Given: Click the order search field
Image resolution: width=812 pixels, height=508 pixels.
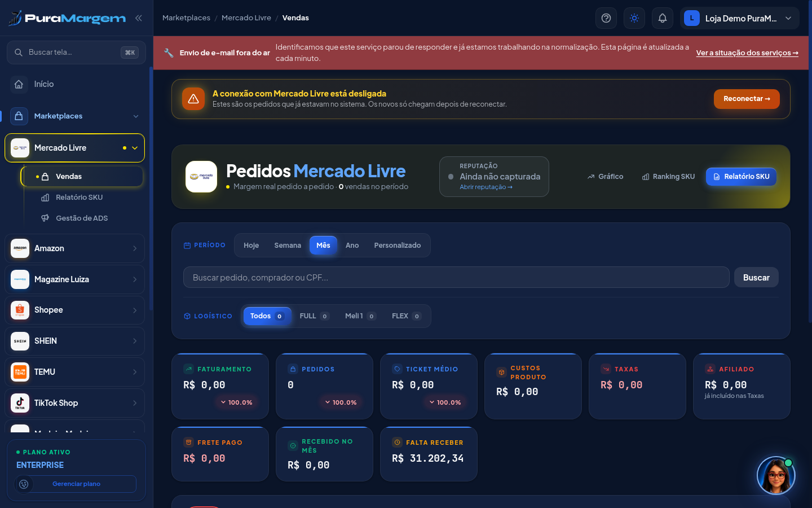Looking at the screenshot, I should point(456,278).
